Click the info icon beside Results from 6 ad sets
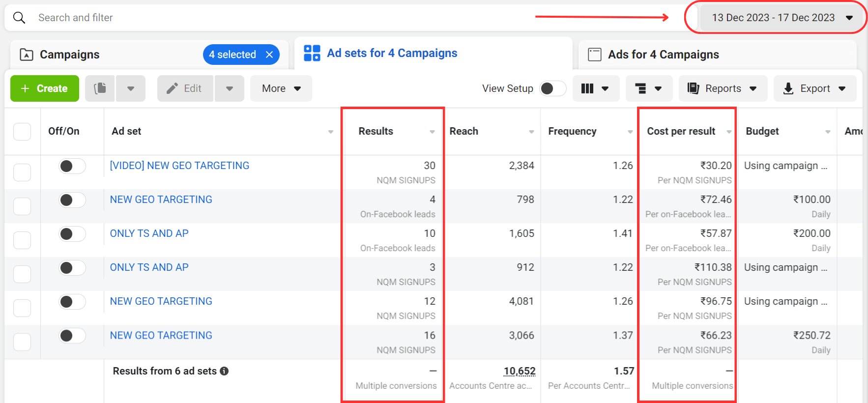Screen dimensions: 868x403 tap(224, 371)
